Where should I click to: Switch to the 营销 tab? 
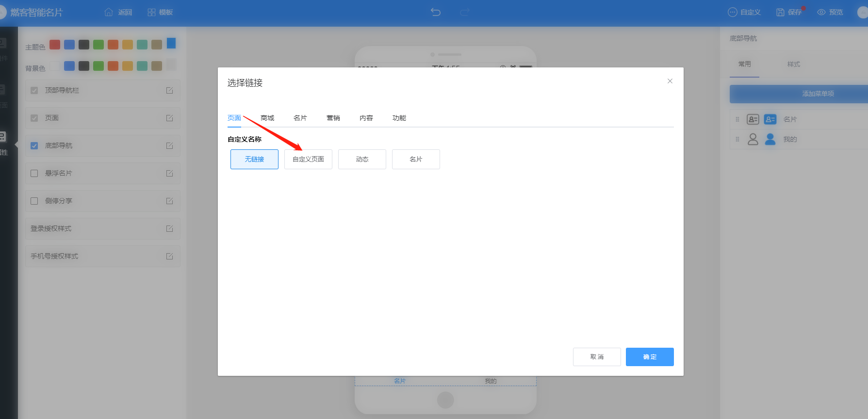point(333,118)
